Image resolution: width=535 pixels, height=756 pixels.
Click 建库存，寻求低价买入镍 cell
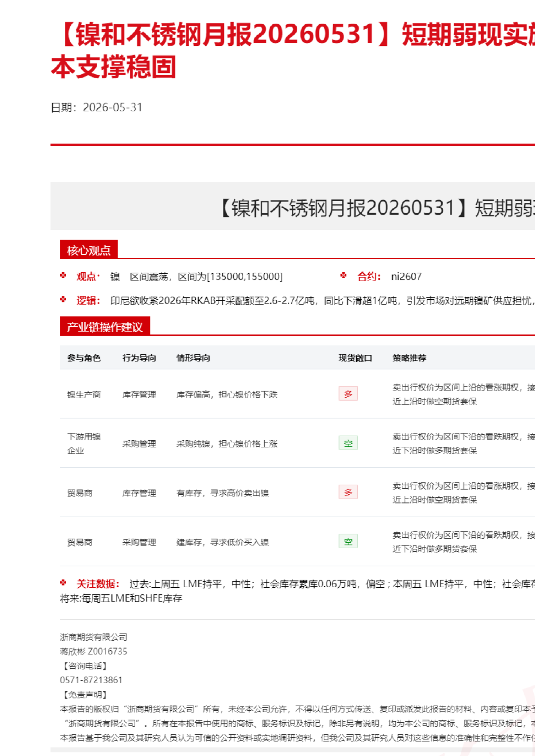[222, 542]
